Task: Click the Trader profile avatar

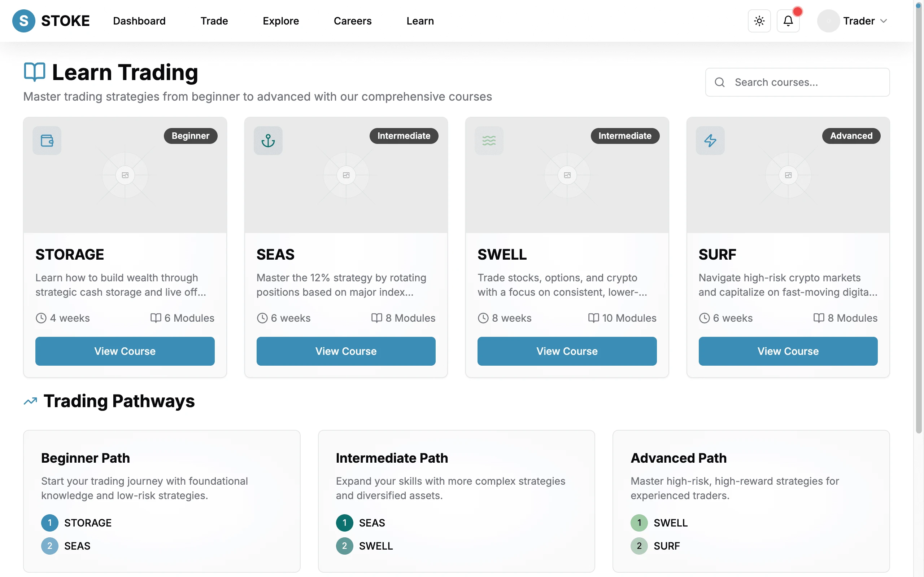Action: [828, 21]
